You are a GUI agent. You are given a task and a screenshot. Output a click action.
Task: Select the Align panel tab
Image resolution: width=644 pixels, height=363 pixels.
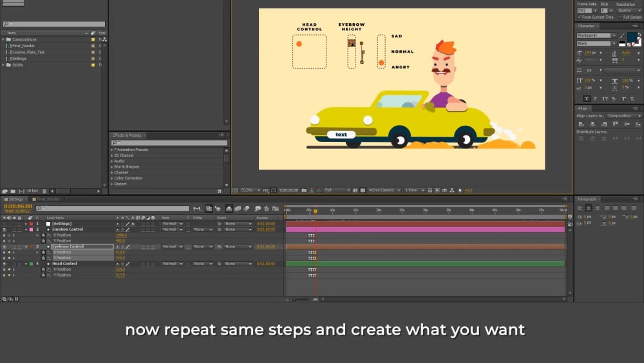[x=582, y=108]
